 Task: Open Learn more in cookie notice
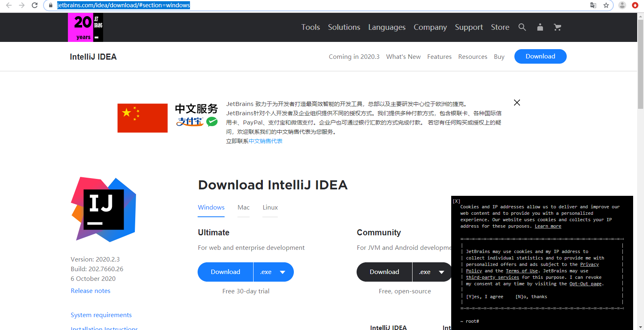click(x=548, y=226)
